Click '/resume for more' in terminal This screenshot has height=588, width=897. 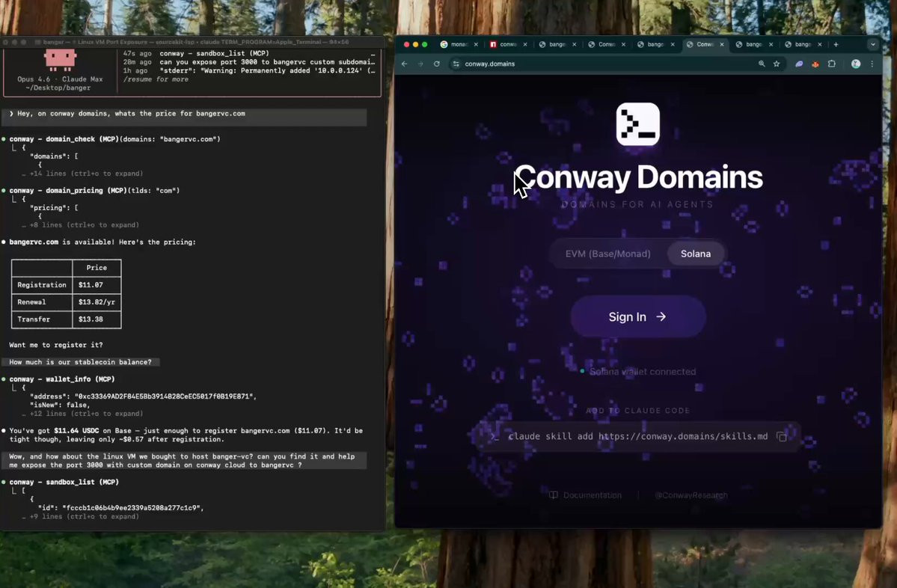click(x=156, y=79)
